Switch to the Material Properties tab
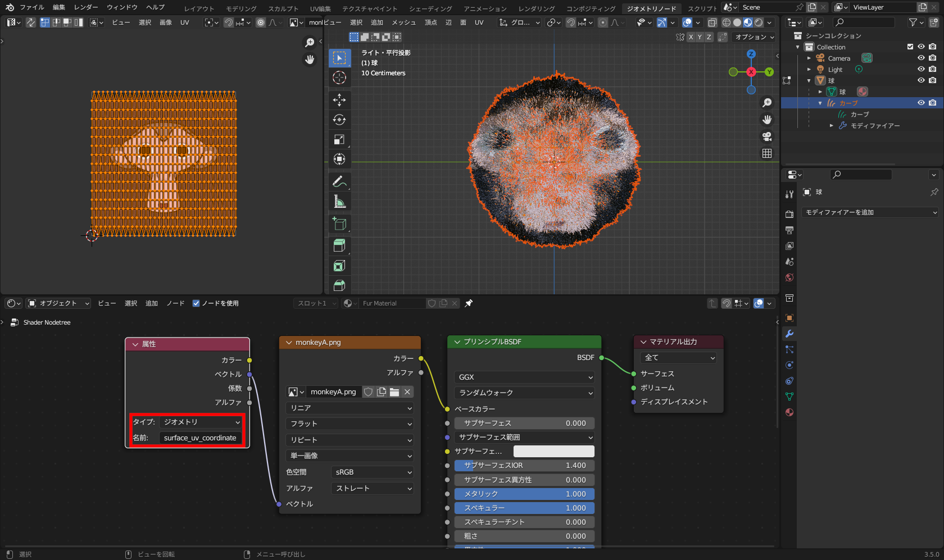This screenshot has height=560, width=944. 789,412
